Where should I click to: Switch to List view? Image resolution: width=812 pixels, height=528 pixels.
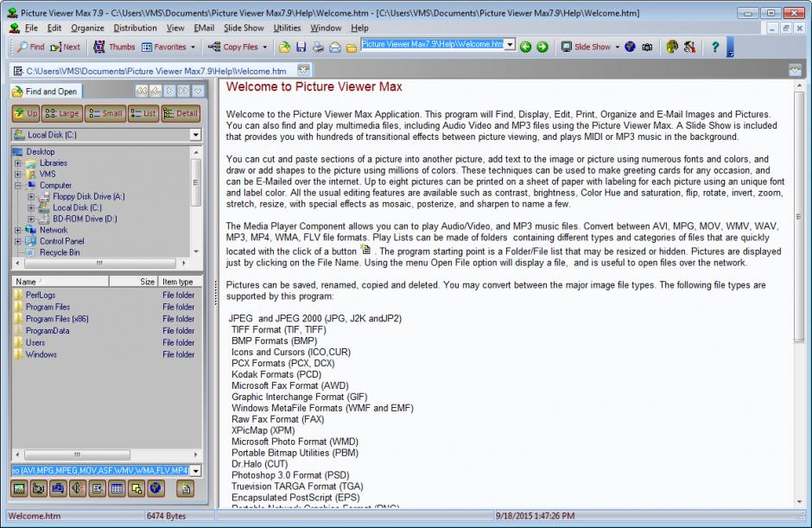(x=143, y=113)
